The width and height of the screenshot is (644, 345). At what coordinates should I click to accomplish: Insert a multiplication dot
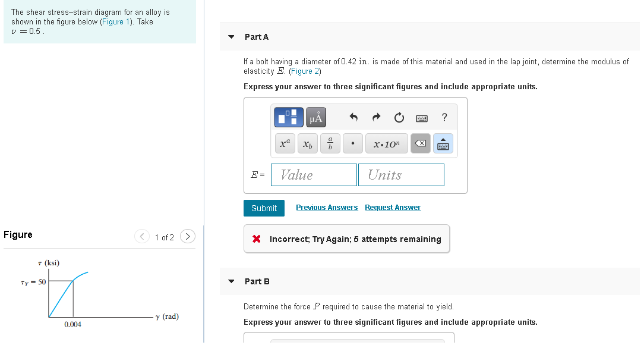(353, 143)
